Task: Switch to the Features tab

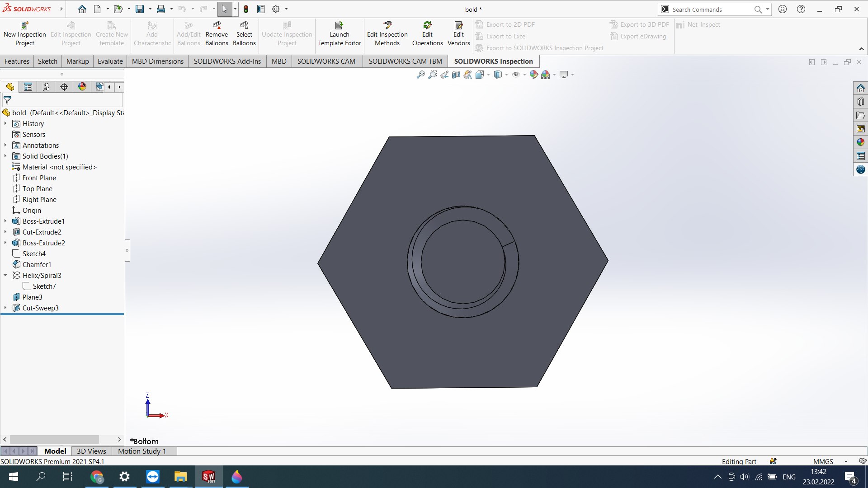Action: (17, 61)
